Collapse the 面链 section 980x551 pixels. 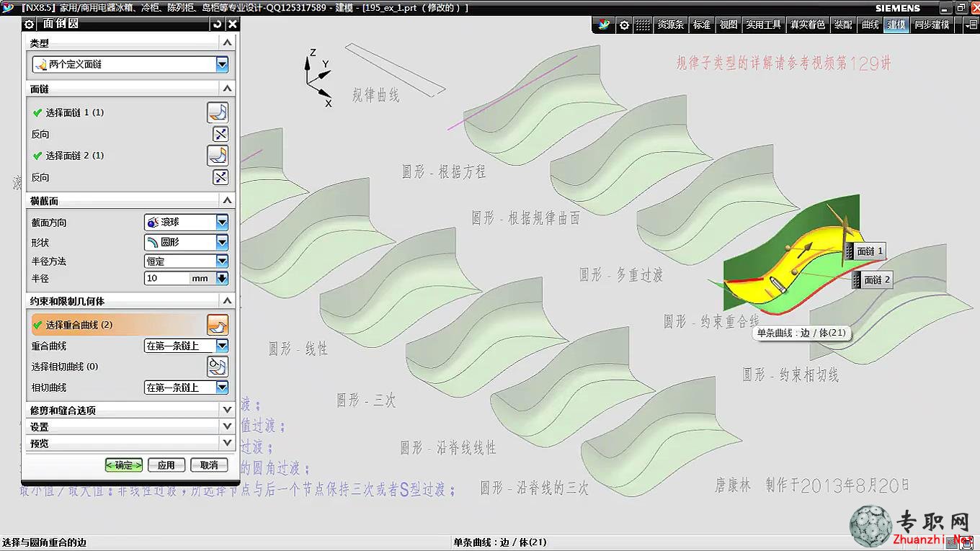(x=228, y=89)
